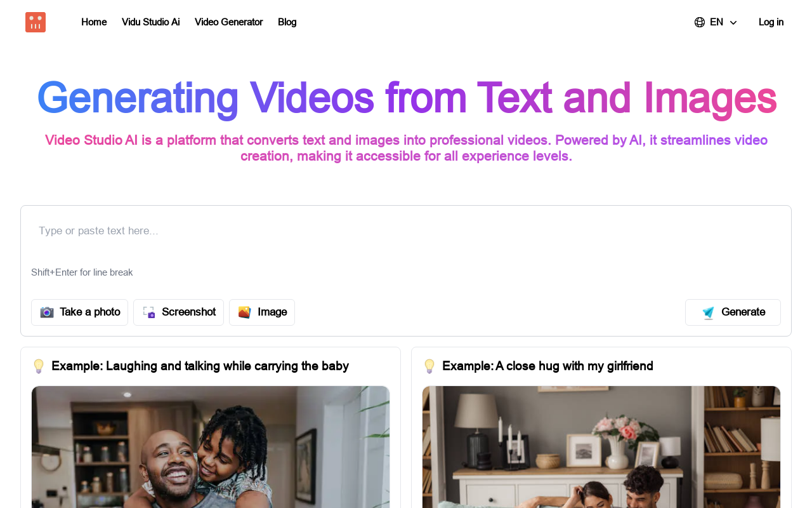The width and height of the screenshot is (812, 508).
Task: Visit the Blog page
Action: [287, 22]
